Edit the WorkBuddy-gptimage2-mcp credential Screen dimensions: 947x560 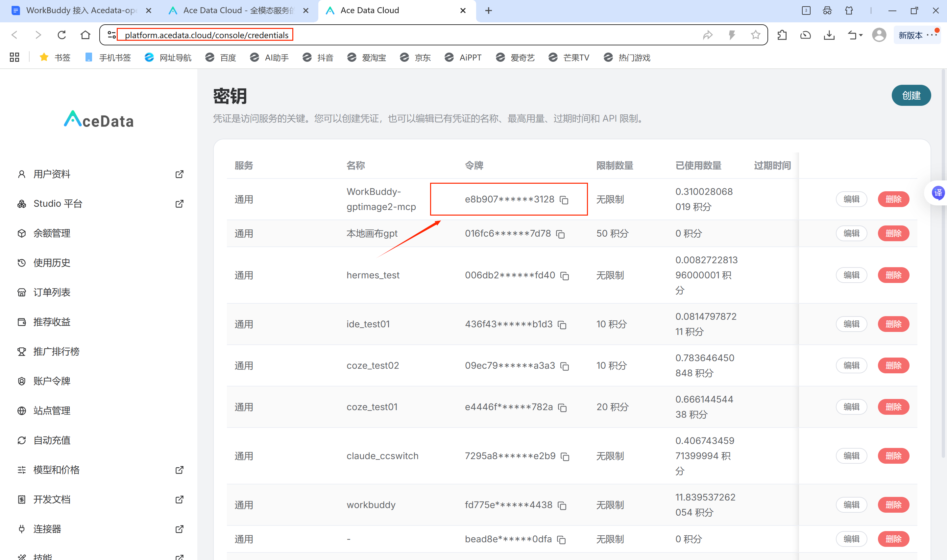(851, 199)
